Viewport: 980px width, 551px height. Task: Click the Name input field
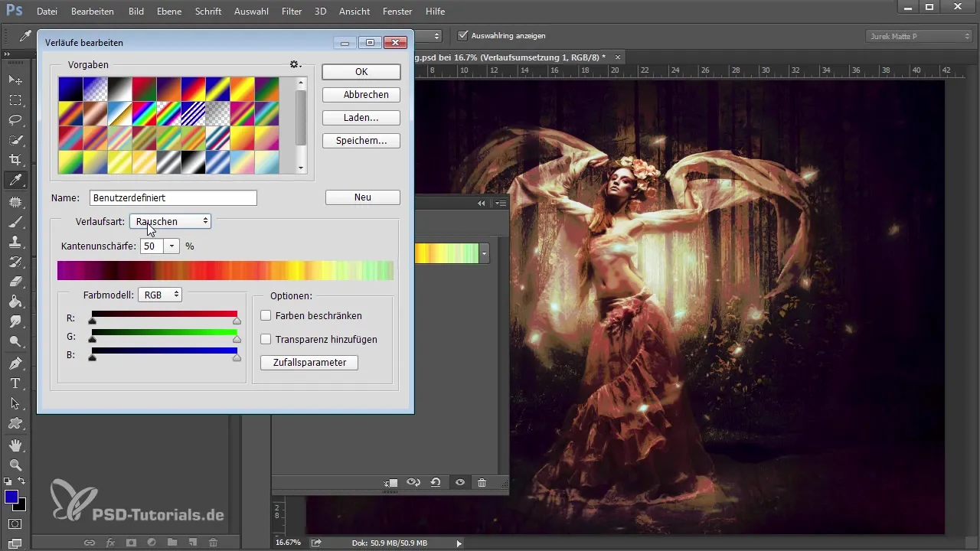coord(173,197)
